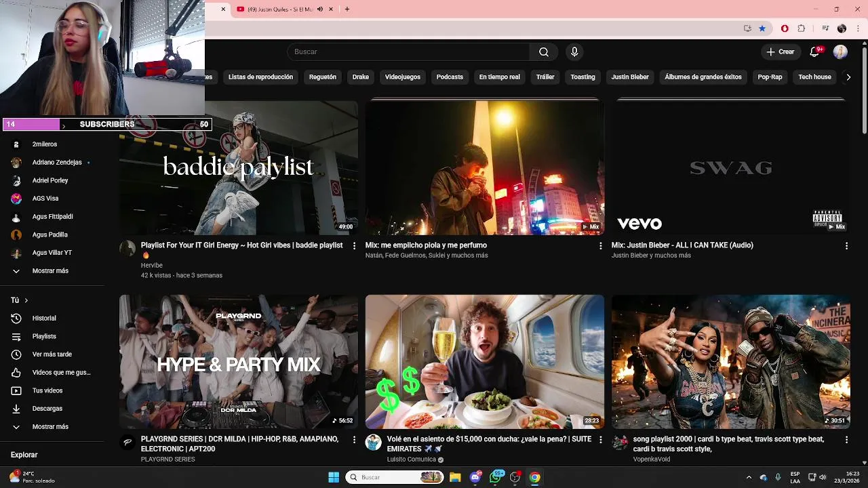Select the Pop-Rap filter chip
The image size is (868, 488).
pyautogui.click(x=770, y=77)
